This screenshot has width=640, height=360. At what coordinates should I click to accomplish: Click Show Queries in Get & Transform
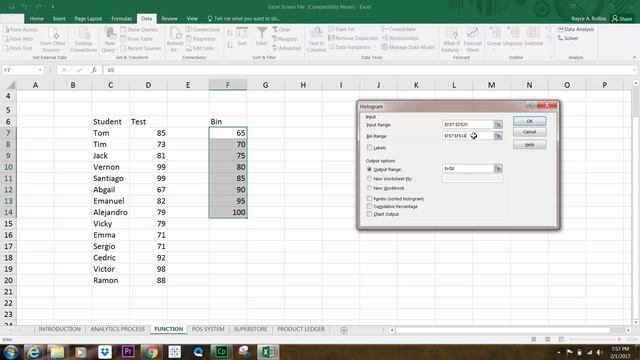(x=139, y=30)
